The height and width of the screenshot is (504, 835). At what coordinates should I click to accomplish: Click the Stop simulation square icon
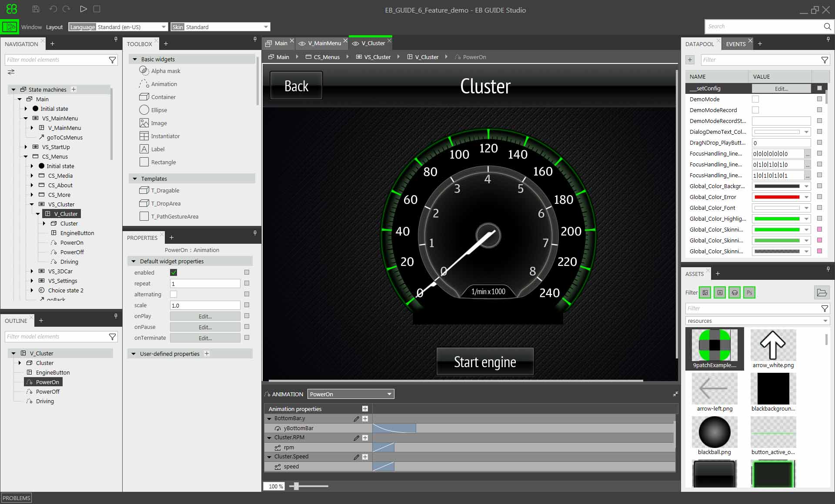pyautogui.click(x=97, y=9)
